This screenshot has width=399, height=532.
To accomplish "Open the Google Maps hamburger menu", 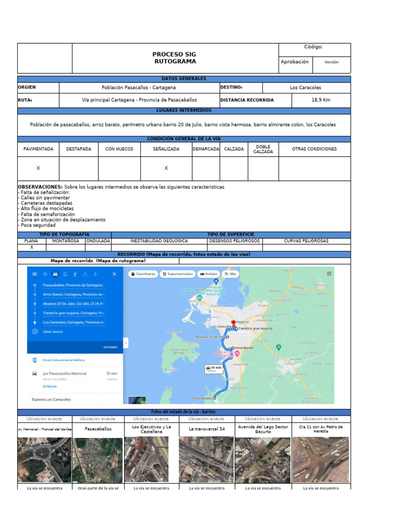I will point(34,274).
